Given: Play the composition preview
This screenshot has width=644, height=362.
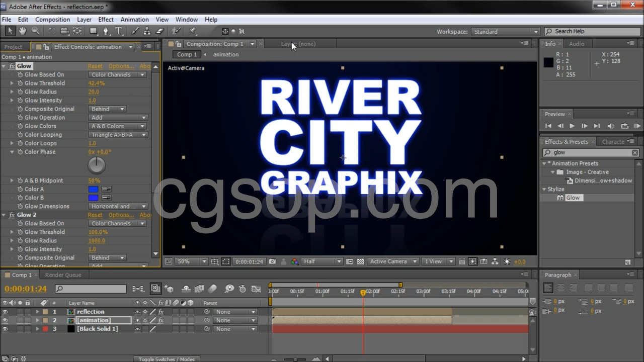Looking at the screenshot, I should pos(572,126).
